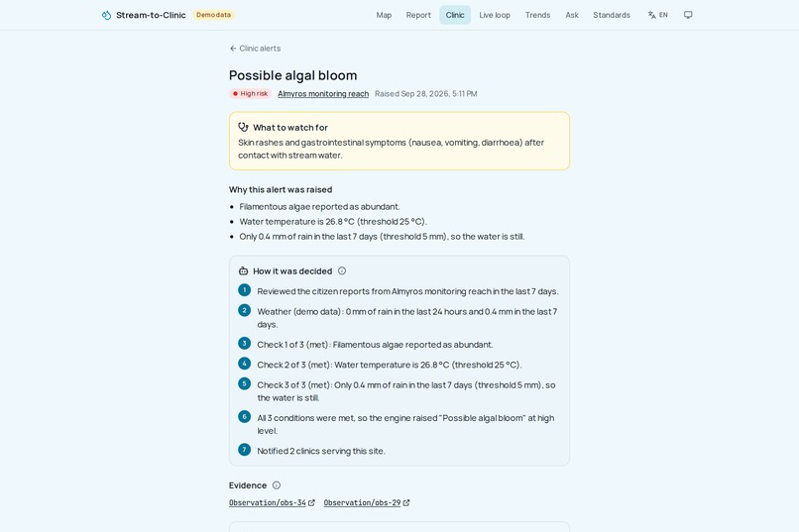Click the step 4 circle for Check 2 of 3
The width and height of the screenshot is (799, 532).
(x=244, y=364)
